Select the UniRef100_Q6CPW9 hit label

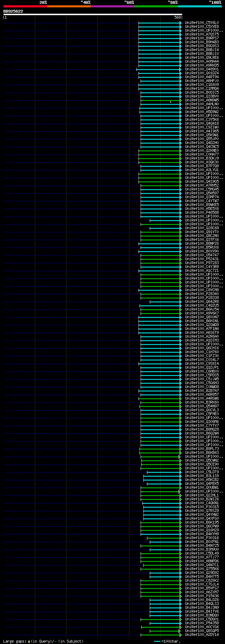coord(202,526)
